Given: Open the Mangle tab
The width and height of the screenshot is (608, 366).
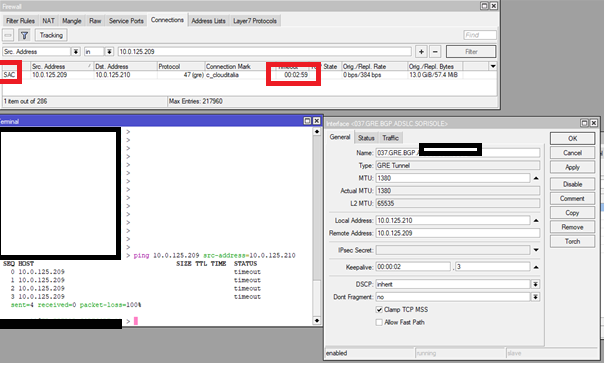Looking at the screenshot, I should click(72, 21).
